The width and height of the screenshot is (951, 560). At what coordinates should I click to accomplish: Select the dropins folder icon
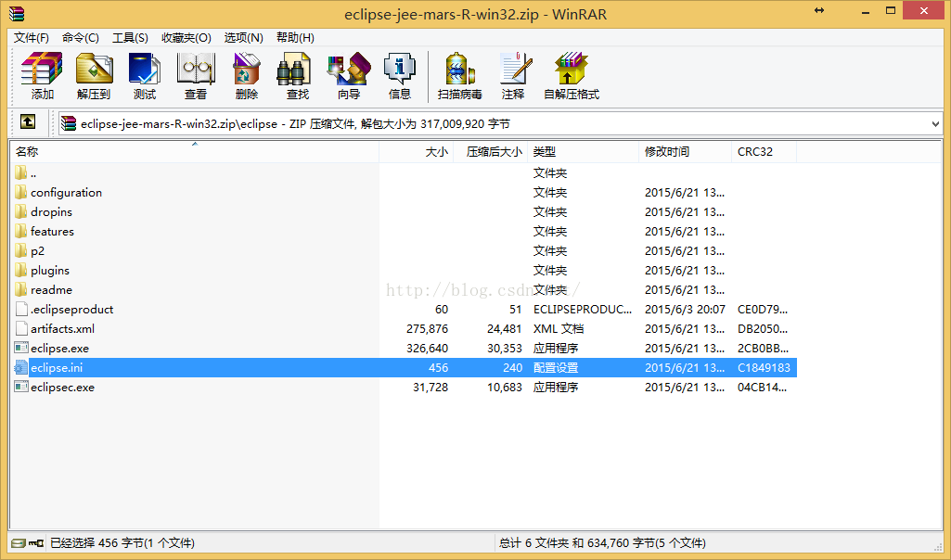tap(20, 211)
